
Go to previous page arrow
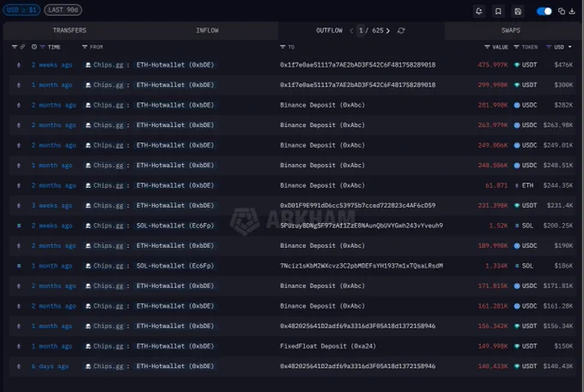pyautogui.click(x=351, y=31)
